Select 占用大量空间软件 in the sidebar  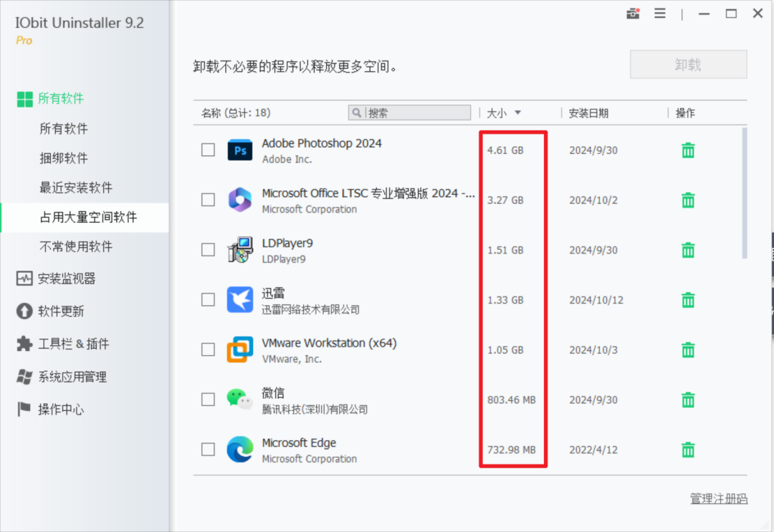pyautogui.click(x=85, y=218)
